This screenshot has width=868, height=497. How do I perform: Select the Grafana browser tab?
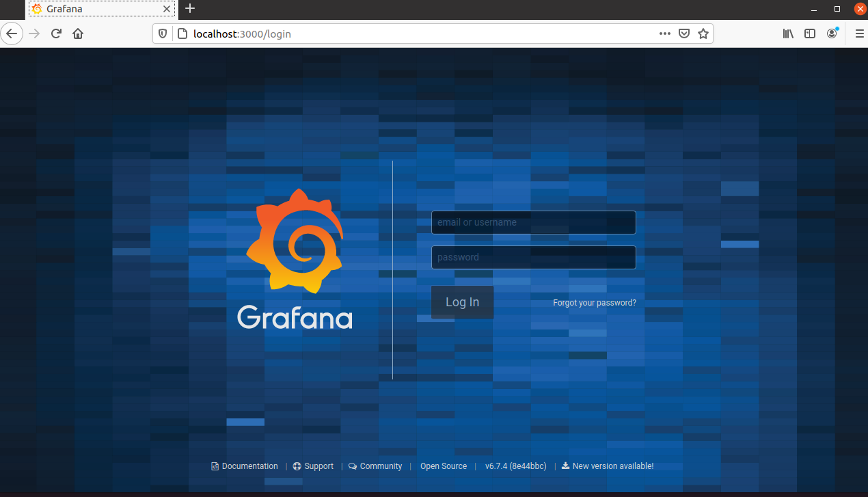point(101,9)
